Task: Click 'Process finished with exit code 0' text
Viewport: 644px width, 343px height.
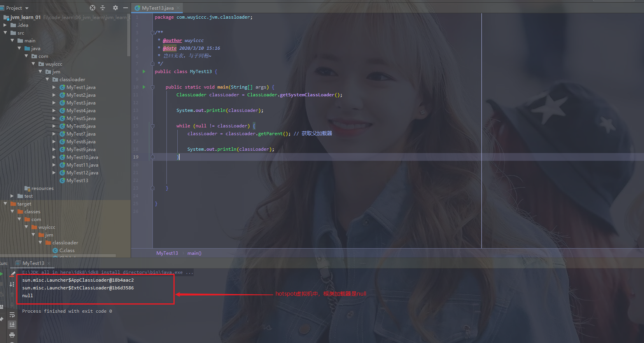Action: (x=67, y=311)
